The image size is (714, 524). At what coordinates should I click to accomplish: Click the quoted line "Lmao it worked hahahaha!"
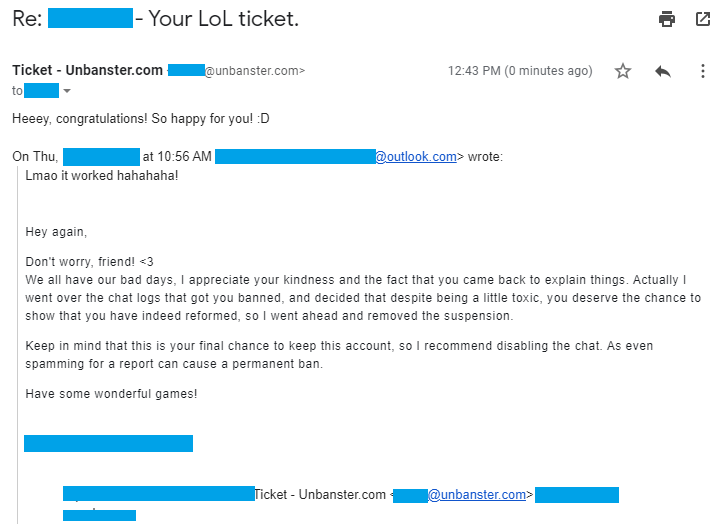click(x=102, y=176)
